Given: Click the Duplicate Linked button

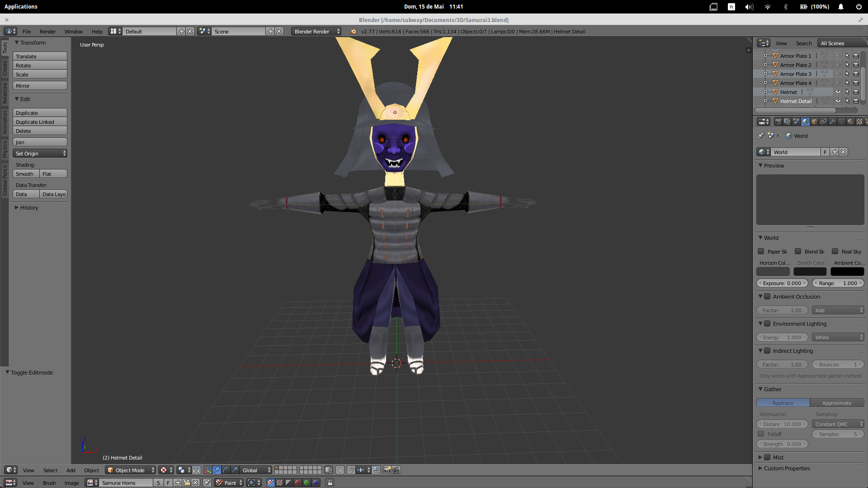Looking at the screenshot, I should [40, 122].
